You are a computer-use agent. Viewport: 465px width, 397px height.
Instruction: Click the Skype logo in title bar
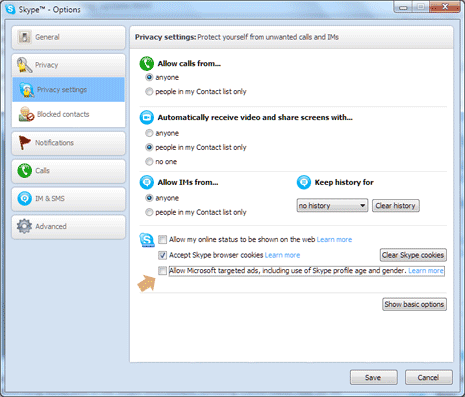(x=11, y=9)
